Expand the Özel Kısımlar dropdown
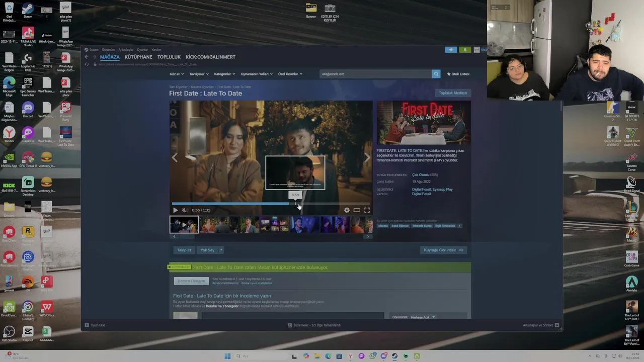The height and width of the screenshot is (362, 644). coord(290,74)
